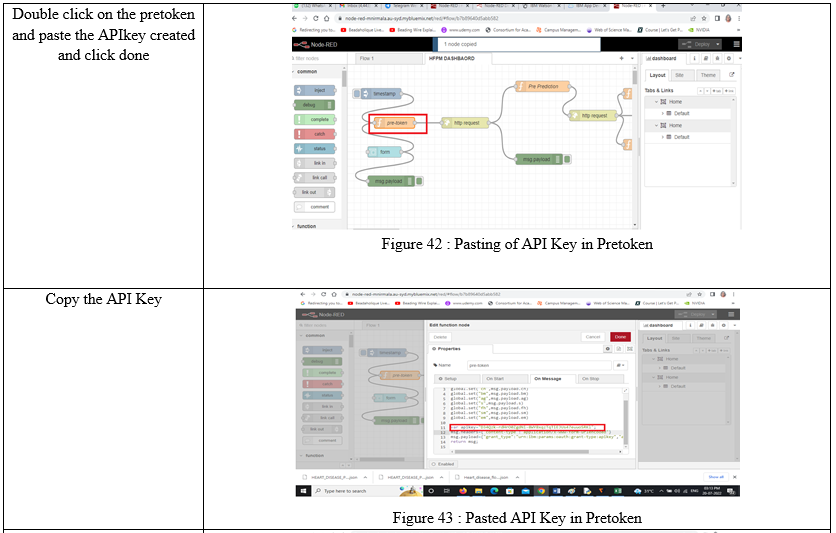
Task: Click Delete button in Edit function node
Action: pos(440,337)
